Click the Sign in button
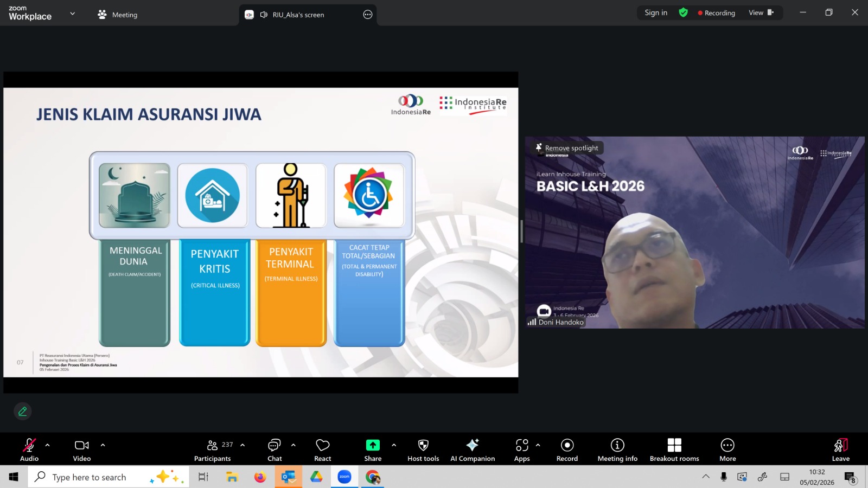 point(656,12)
